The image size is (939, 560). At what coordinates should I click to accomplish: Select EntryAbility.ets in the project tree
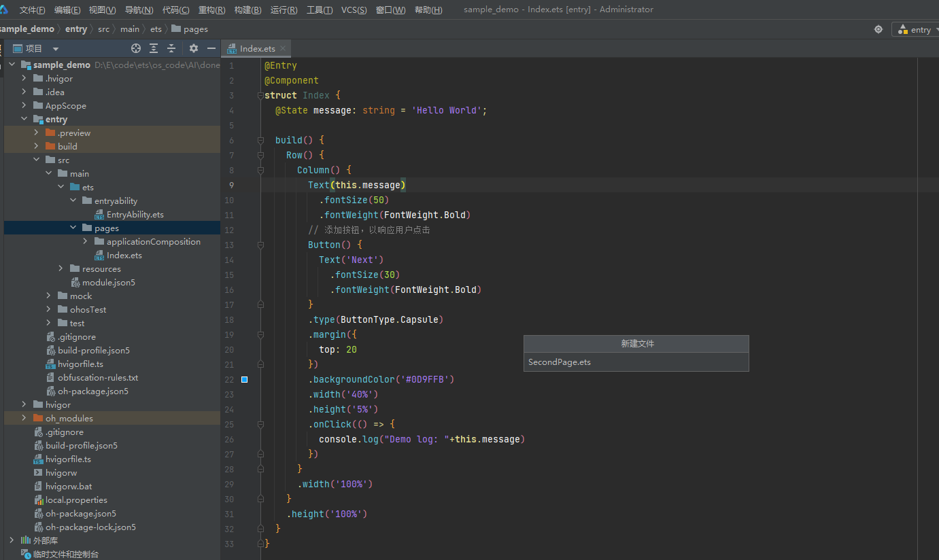[135, 215]
